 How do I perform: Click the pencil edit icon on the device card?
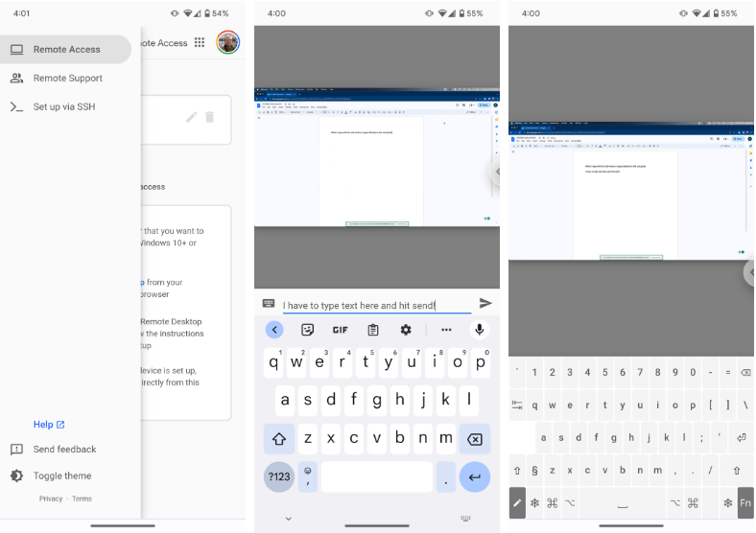point(192,117)
